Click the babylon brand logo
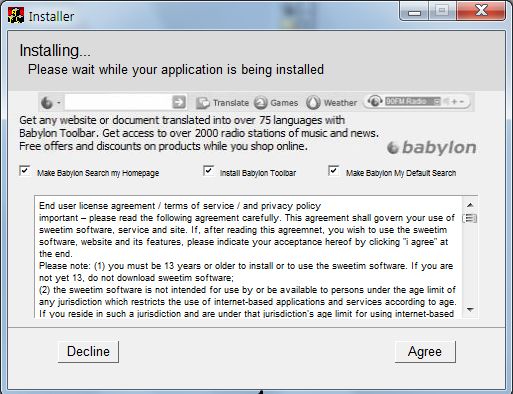Viewport: 513px width, 394px height. 432,148
